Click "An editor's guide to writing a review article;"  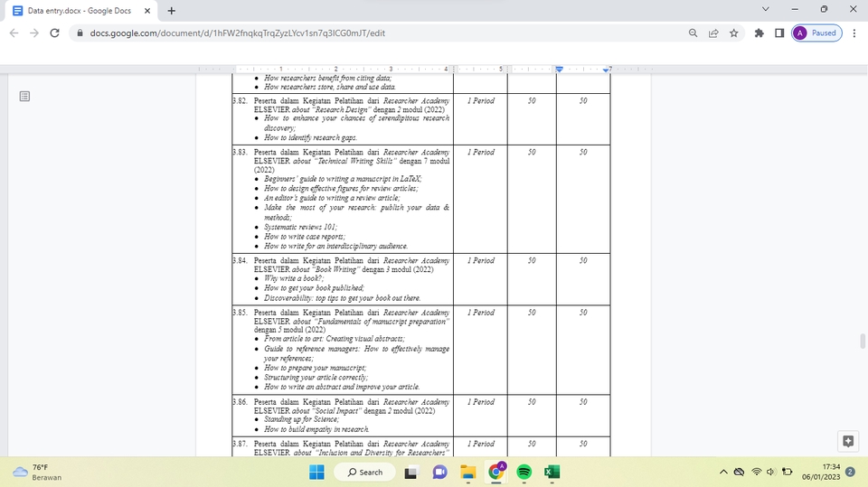332,198
